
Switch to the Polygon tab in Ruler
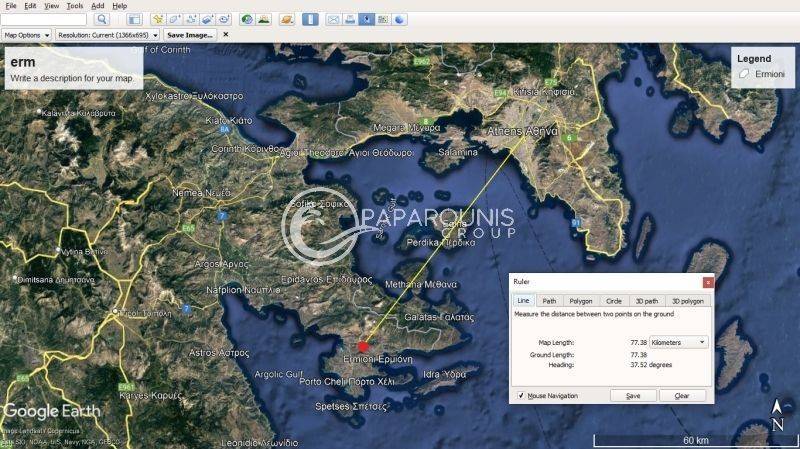(580, 301)
